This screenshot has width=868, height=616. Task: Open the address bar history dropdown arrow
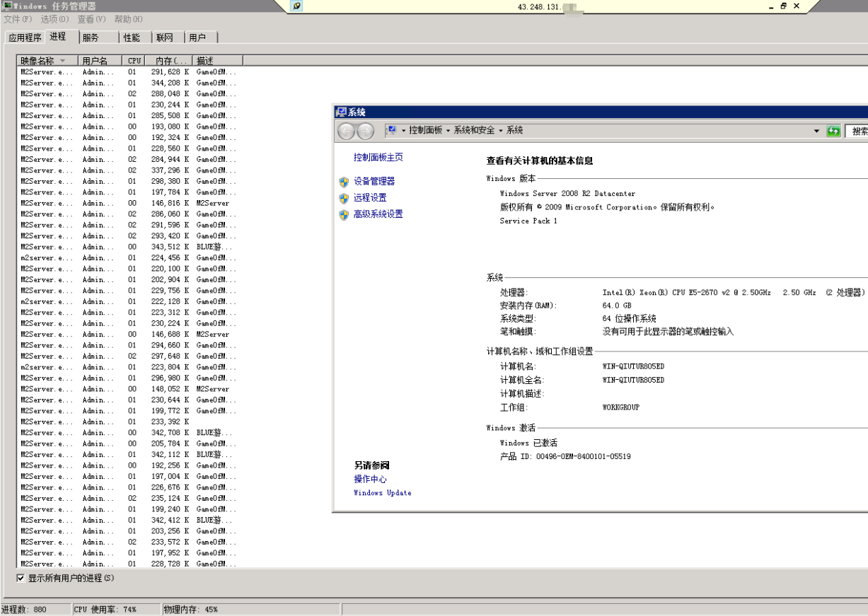(816, 131)
